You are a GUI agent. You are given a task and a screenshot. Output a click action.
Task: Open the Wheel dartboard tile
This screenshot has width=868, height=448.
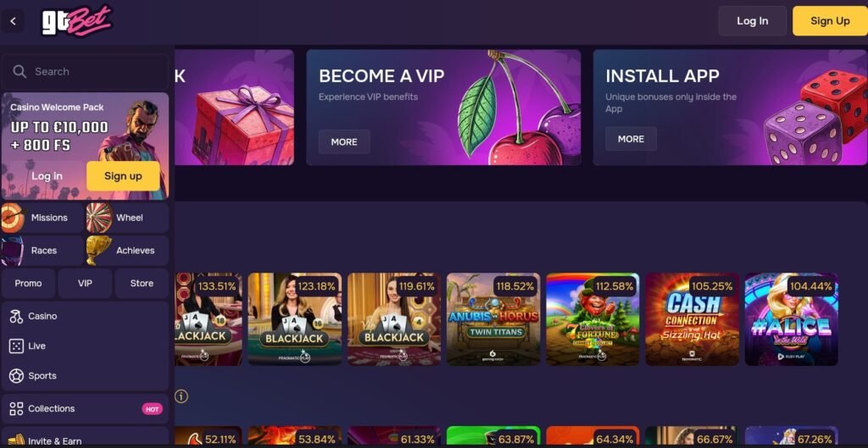(x=127, y=218)
